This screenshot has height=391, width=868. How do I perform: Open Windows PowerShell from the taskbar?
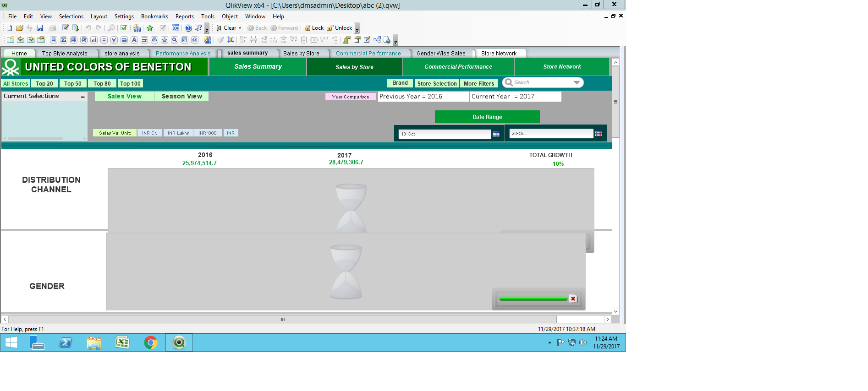point(66,342)
